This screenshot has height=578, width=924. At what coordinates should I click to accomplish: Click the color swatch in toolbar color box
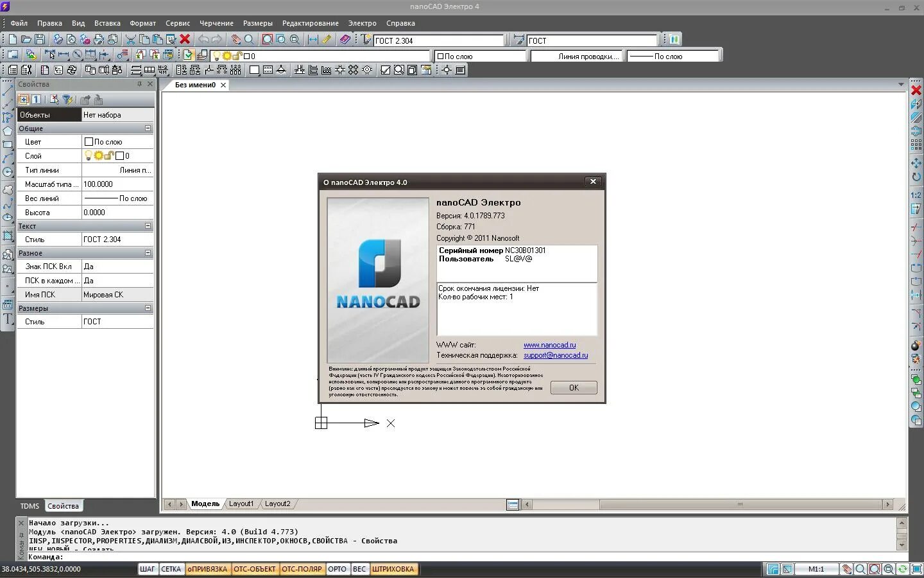tap(440, 57)
